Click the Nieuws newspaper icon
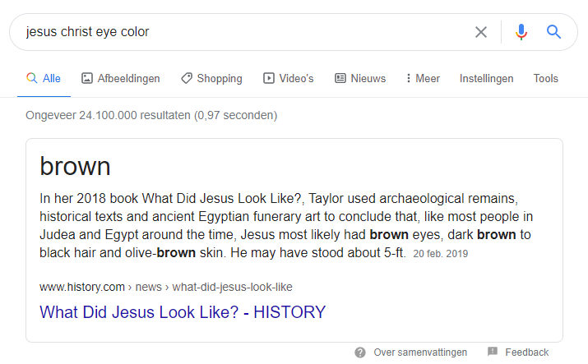This screenshot has height=364, width=588. (340, 79)
